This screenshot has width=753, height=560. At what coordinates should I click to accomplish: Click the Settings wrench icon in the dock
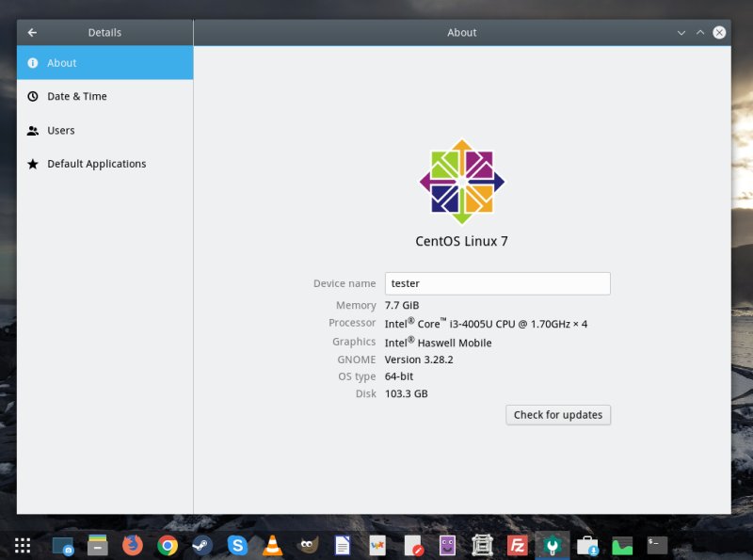tap(553, 546)
